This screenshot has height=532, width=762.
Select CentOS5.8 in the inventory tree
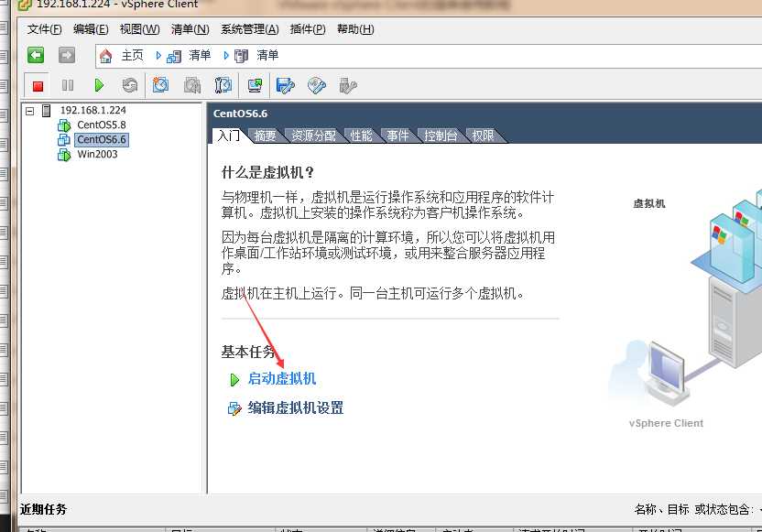point(102,125)
